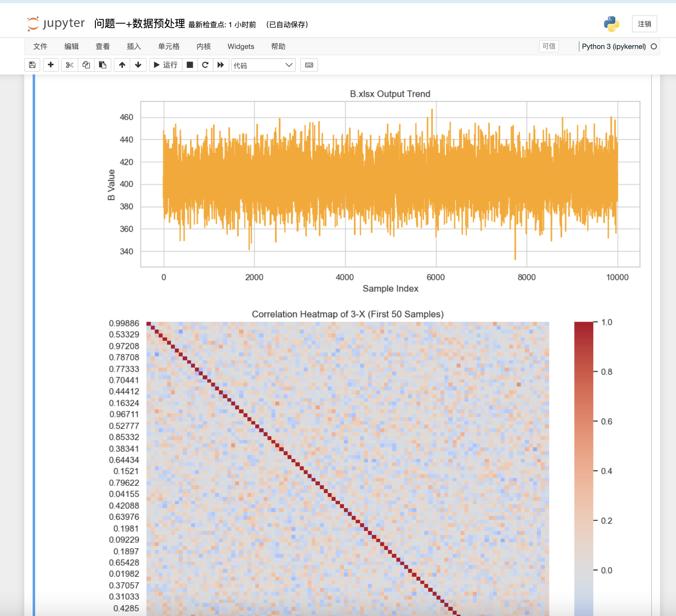Click the 可信 trusted notebook button
The image size is (676, 616).
(549, 46)
